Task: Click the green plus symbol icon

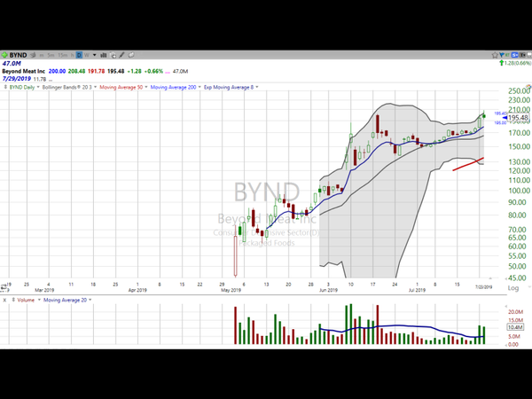Action: (4, 55)
